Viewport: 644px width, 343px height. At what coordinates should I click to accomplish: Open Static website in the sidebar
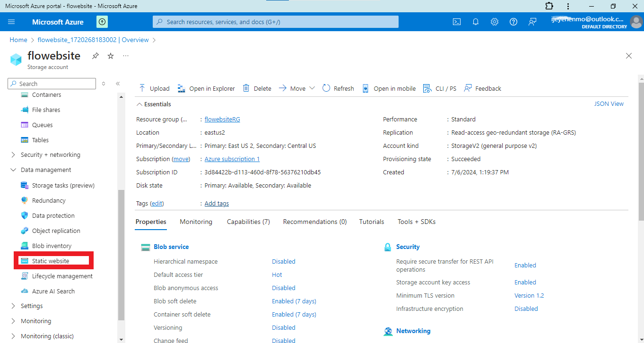click(x=51, y=261)
